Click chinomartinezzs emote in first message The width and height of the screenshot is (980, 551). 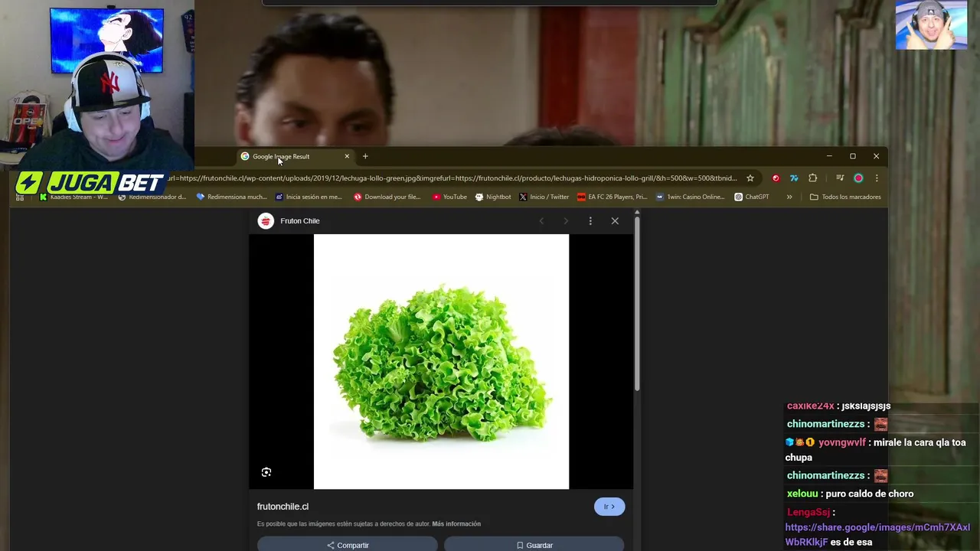[880, 424]
